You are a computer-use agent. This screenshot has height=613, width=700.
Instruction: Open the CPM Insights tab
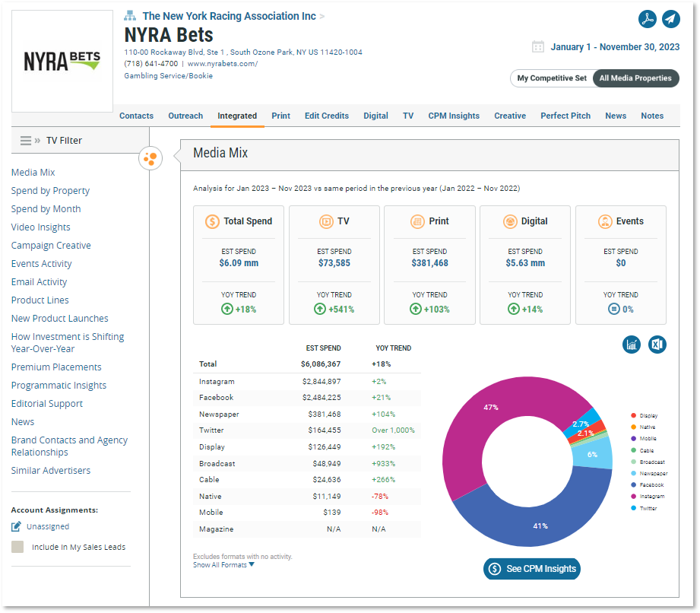point(454,116)
